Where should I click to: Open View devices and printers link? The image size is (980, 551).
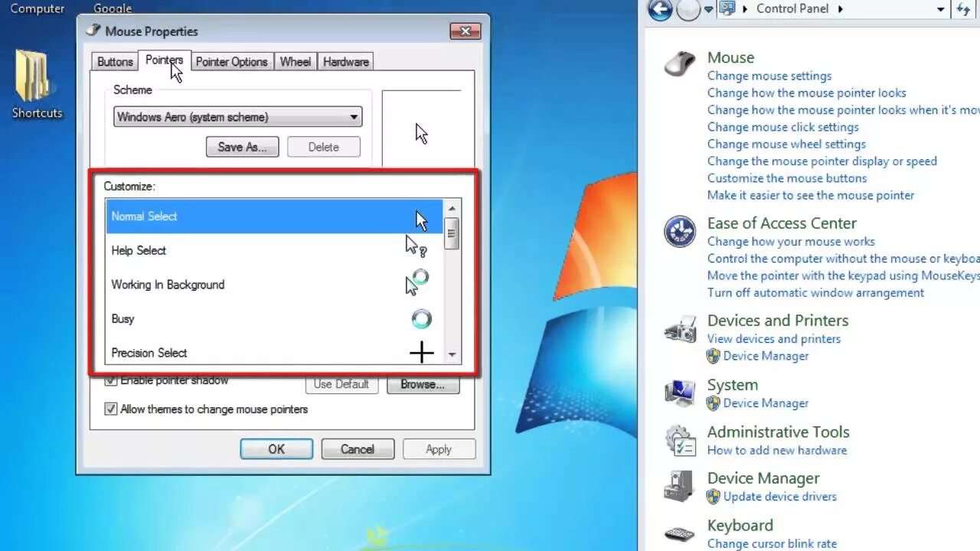click(x=774, y=338)
